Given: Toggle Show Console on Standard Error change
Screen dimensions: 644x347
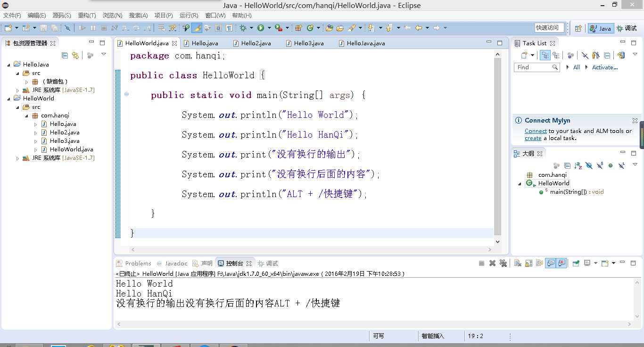Looking at the screenshot, I should (561, 263).
